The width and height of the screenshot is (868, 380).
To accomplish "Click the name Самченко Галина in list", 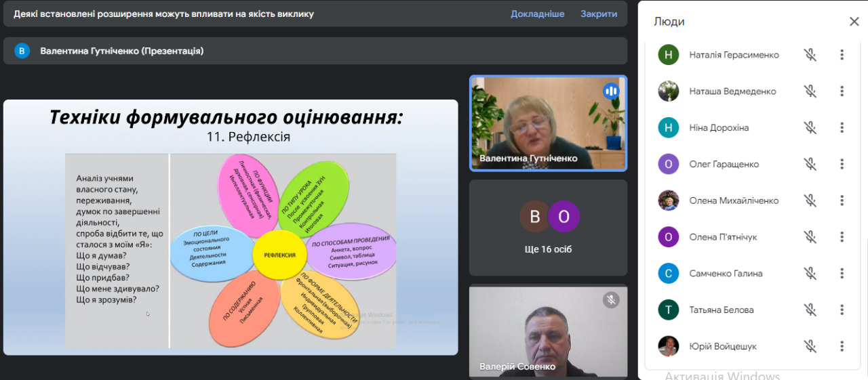I will pyautogui.click(x=726, y=274).
